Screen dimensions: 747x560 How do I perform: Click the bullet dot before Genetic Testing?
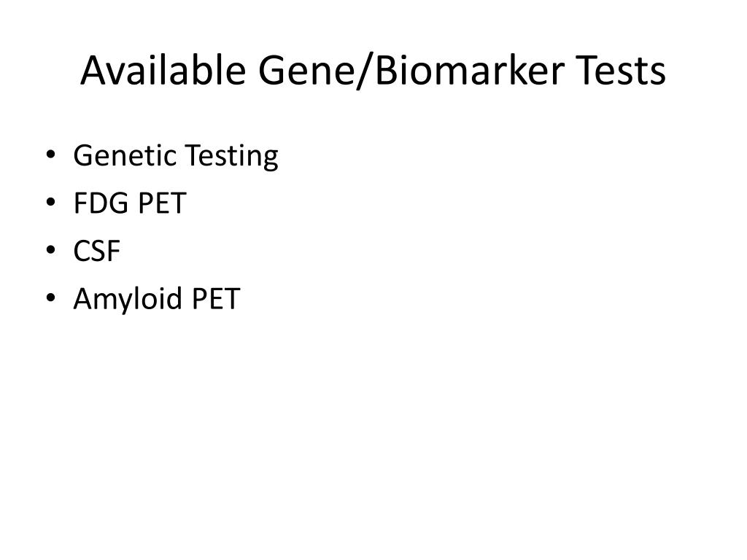click(51, 155)
